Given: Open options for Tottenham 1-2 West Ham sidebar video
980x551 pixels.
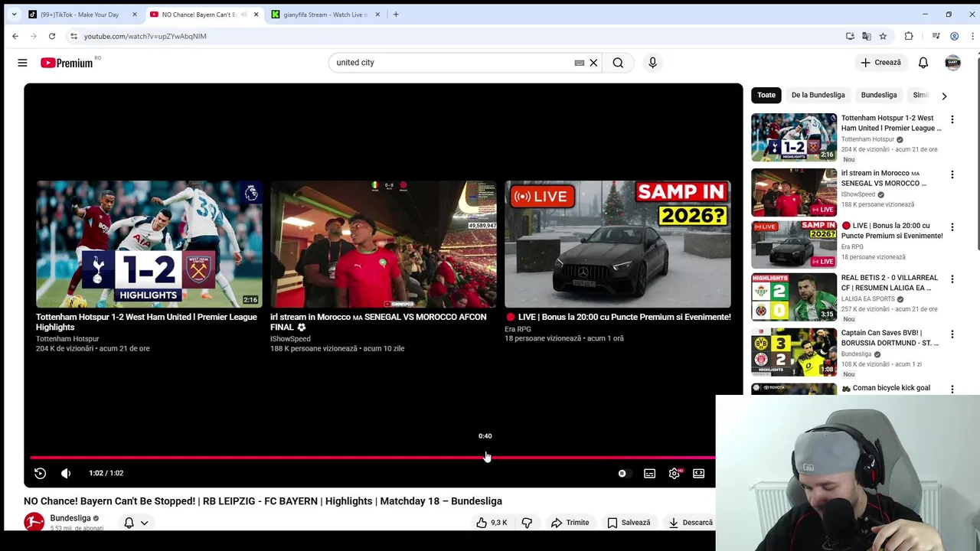Looking at the screenshot, I should tap(952, 119).
